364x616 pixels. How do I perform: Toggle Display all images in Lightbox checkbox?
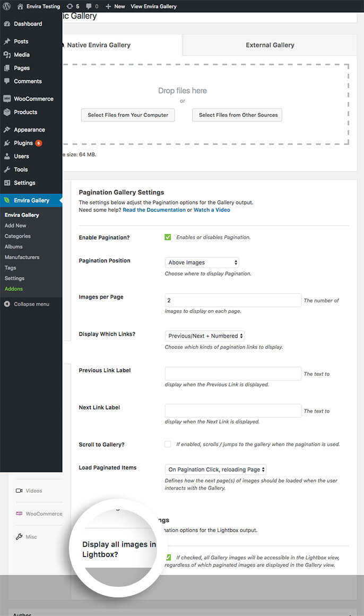(x=168, y=557)
